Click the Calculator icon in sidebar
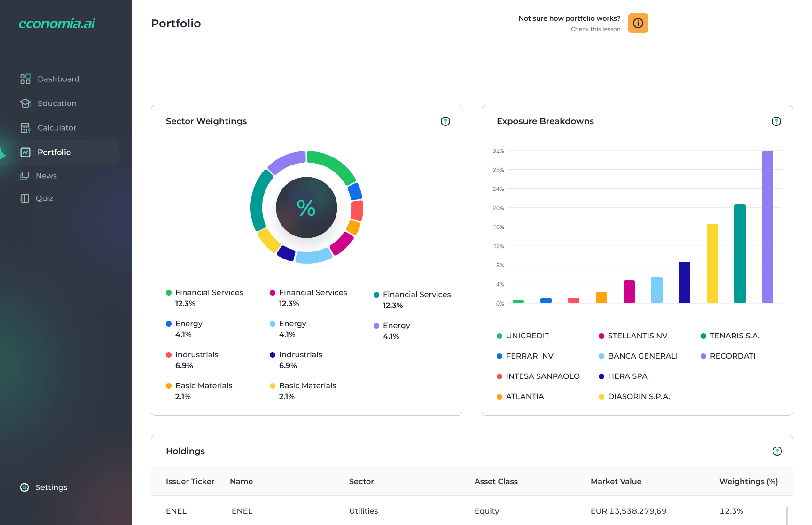The height and width of the screenshot is (525, 812). 25,128
